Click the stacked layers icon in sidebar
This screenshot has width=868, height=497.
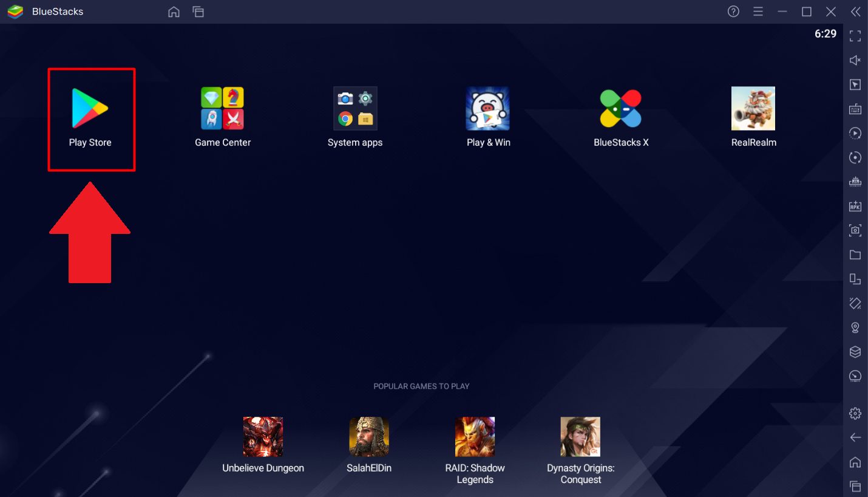tap(855, 352)
